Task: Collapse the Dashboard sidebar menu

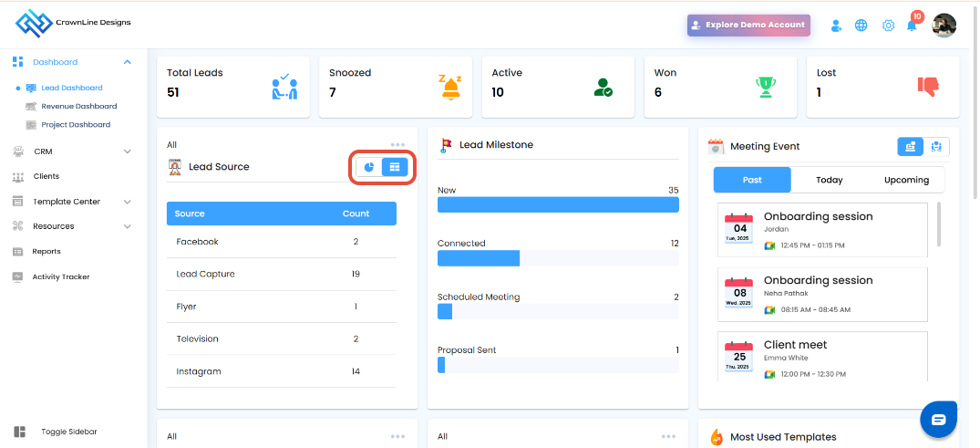Action: coord(128,62)
